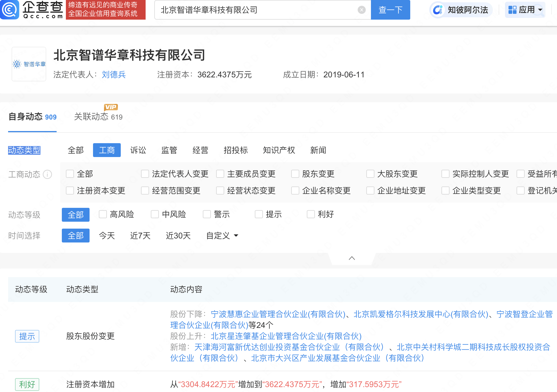
Task: Check the 中风险 level checkbox
Action: point(155,214)
